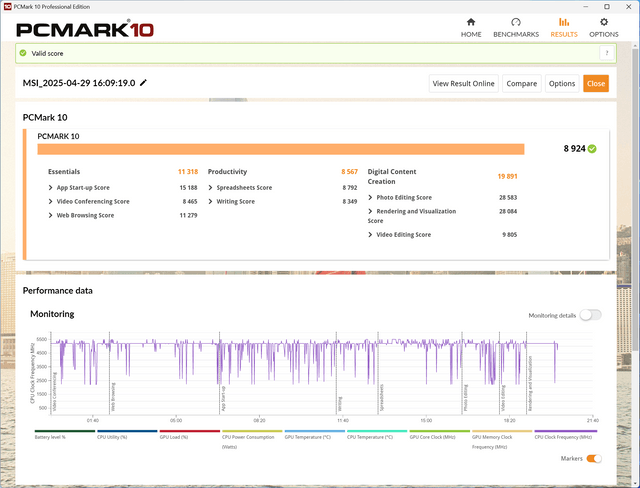The image size is (640, 488).
Task: Click the Web Browsing value 11 279
Action: point(188,215)
